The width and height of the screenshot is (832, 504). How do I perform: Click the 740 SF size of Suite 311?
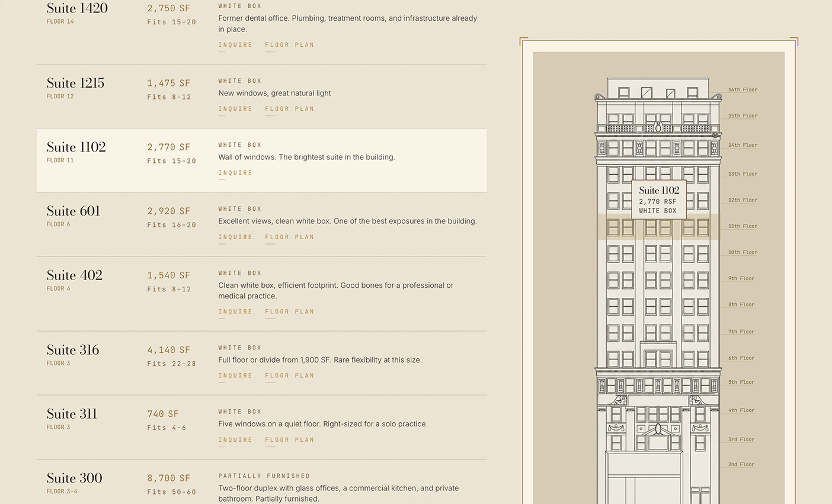163,415
